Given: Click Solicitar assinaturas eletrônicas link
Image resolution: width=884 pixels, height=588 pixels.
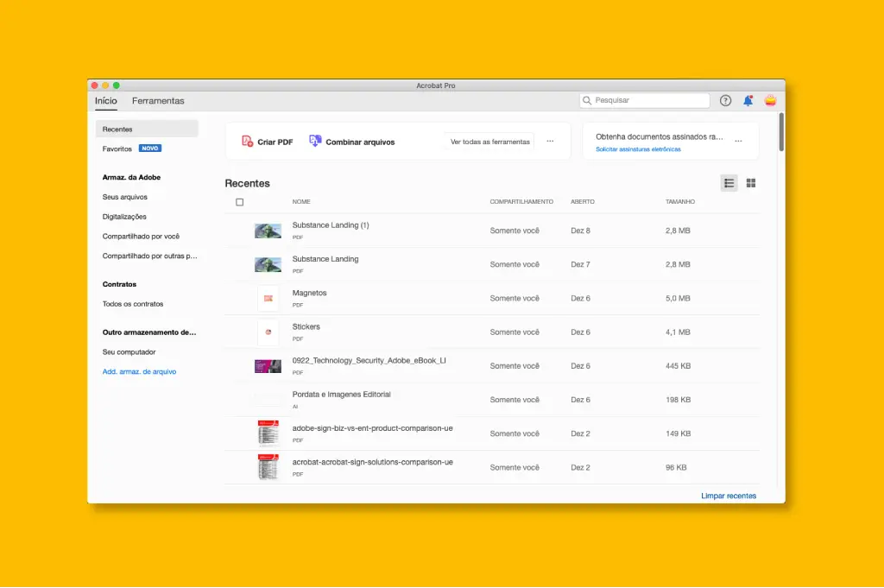Looking at the screenshot, I should (638, 149).
